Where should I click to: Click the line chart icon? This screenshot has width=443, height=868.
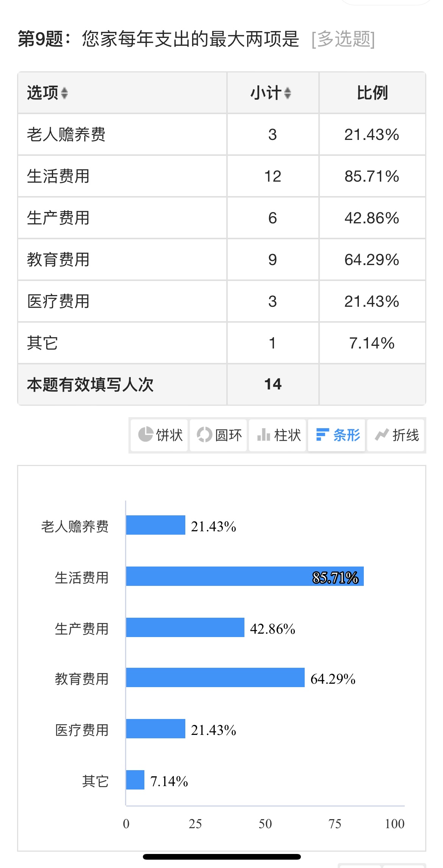tap(382, 435)
